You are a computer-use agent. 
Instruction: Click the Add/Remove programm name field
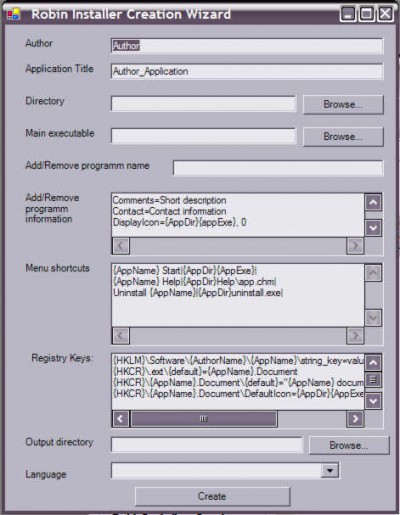pos(278,168)
